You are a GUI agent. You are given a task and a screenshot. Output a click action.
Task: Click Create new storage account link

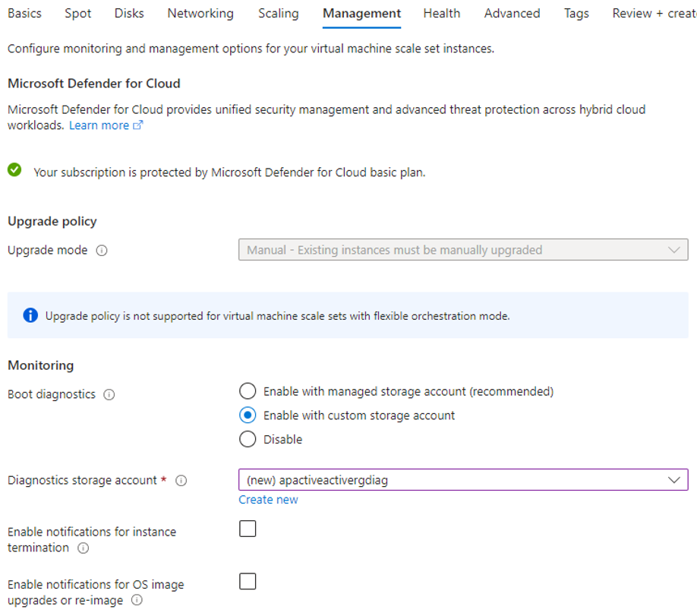click(x=268, y=500)
